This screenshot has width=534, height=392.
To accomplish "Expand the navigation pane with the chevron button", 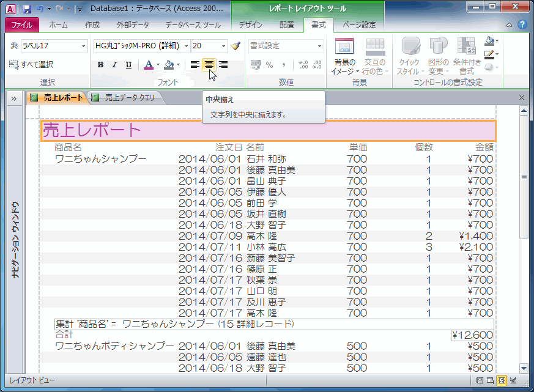I will pos(14,98).
